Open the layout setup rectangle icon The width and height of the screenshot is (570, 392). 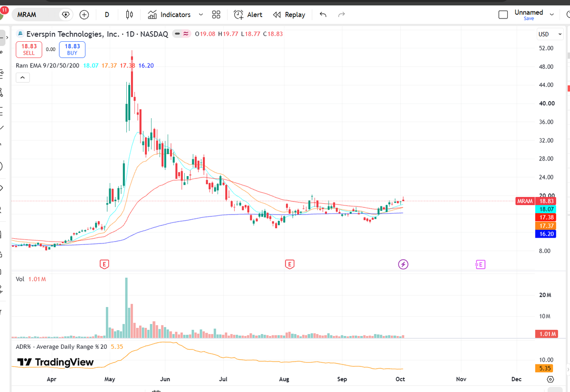tap(503, 15)
